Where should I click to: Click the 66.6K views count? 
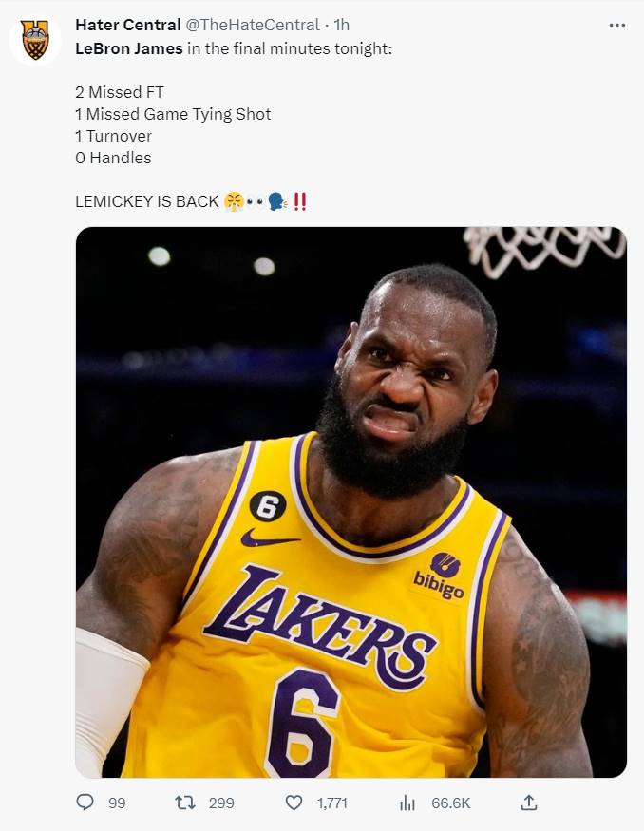(450, 803)
